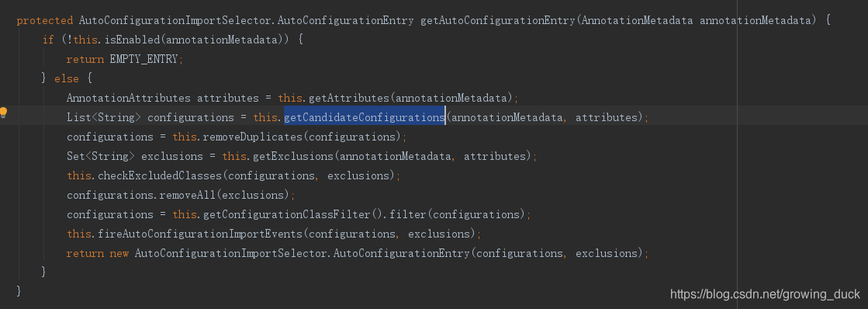Click getAttributes method call
868x309 pixels.
349,98
